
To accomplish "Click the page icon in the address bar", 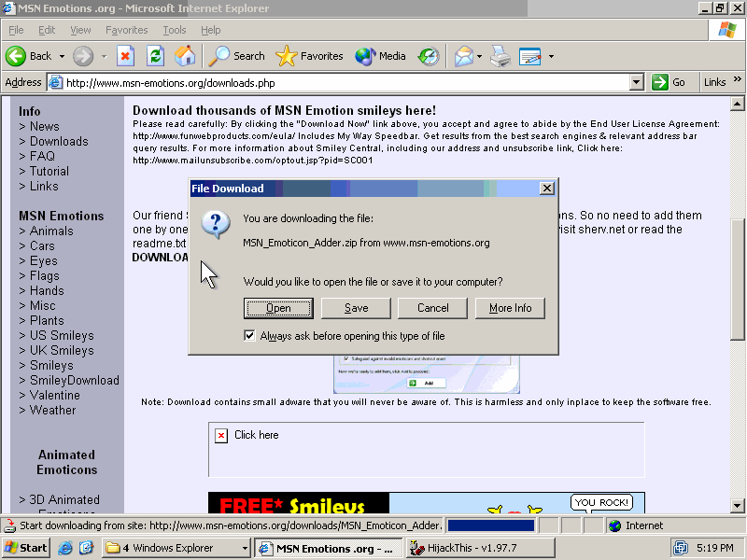I will pos(55,82).
